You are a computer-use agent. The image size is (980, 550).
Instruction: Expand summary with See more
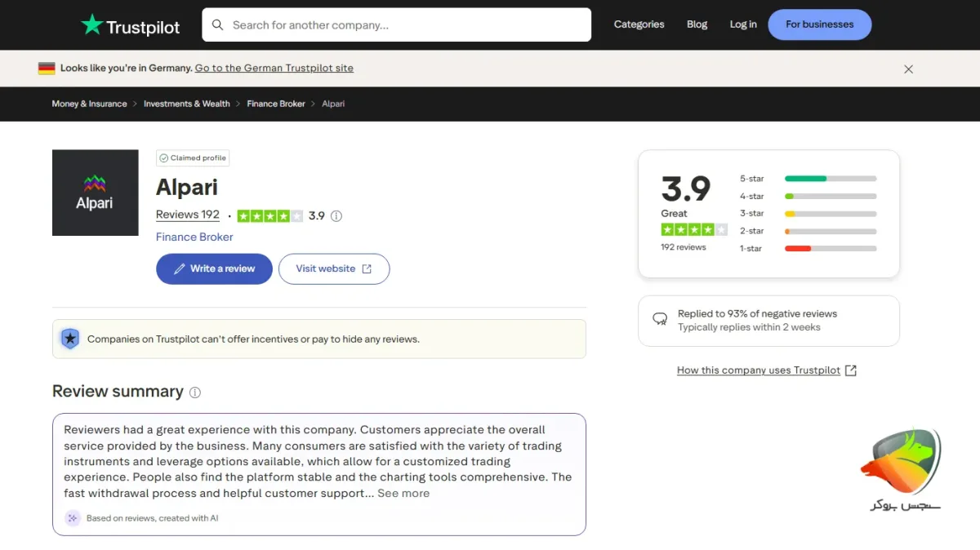pos(403,493)
